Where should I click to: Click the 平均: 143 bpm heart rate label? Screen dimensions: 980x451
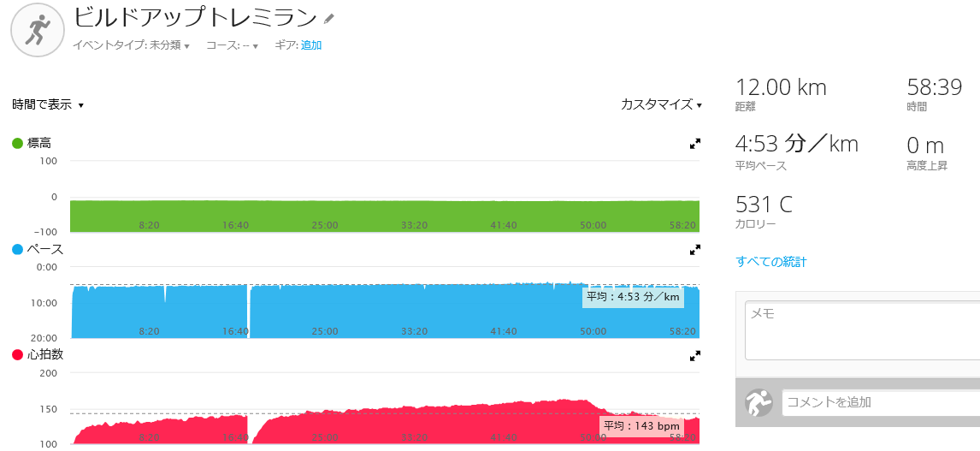coord(641,426)
